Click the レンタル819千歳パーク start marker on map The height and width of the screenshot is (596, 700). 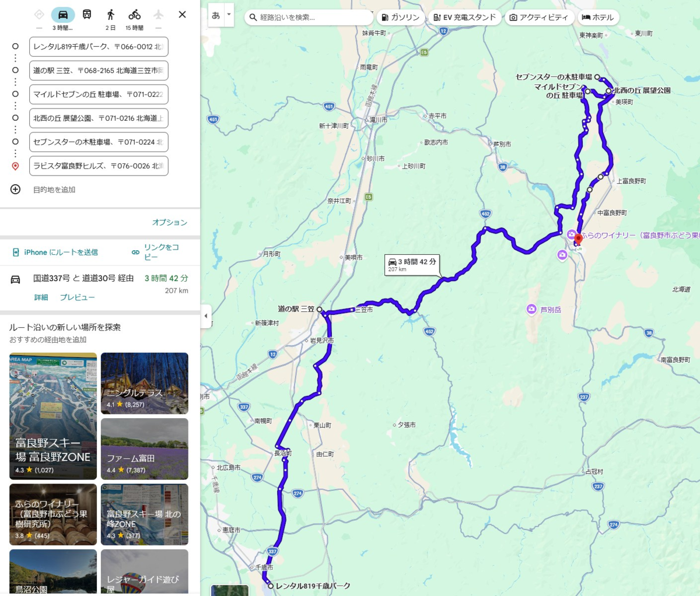(271, 586)
